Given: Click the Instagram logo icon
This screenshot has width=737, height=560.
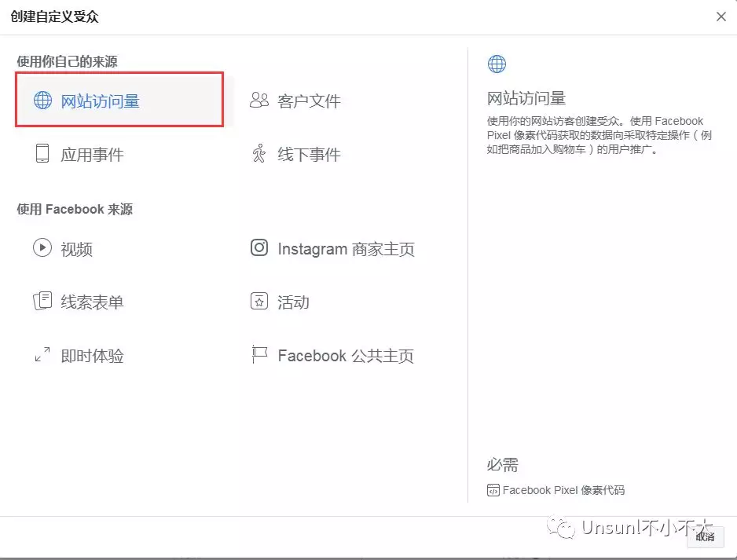Looking at the screenshot, I should click(x=259, y=247).
